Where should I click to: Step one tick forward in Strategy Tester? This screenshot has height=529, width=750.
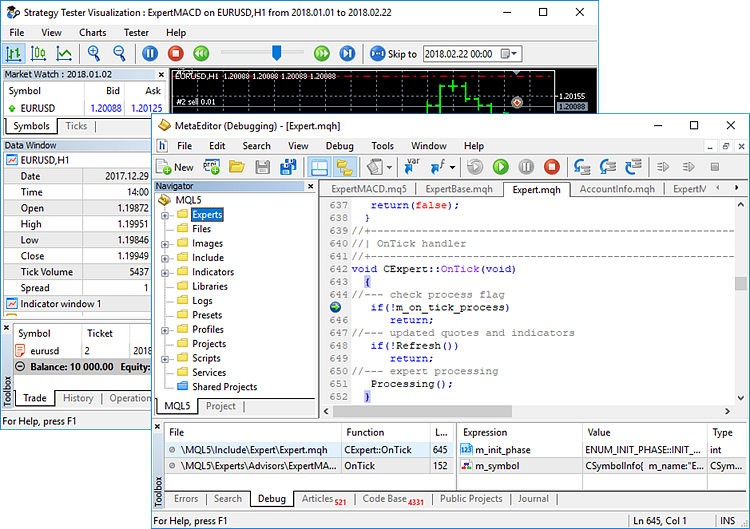(x=347, y=54)
